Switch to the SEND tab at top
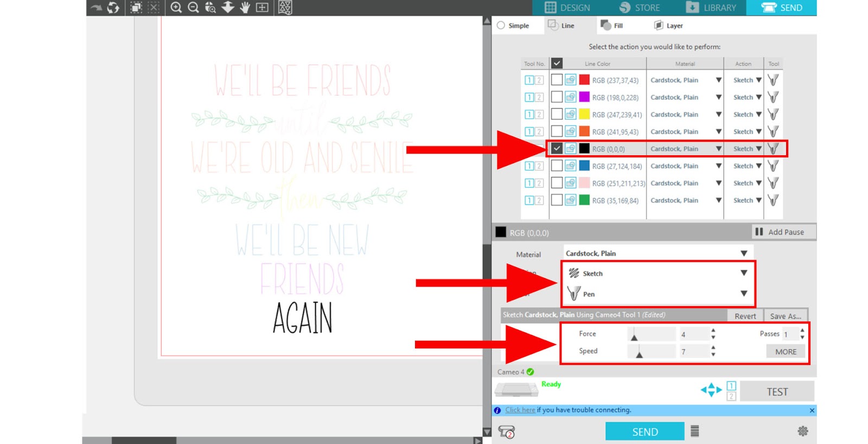 click(781, 8)
